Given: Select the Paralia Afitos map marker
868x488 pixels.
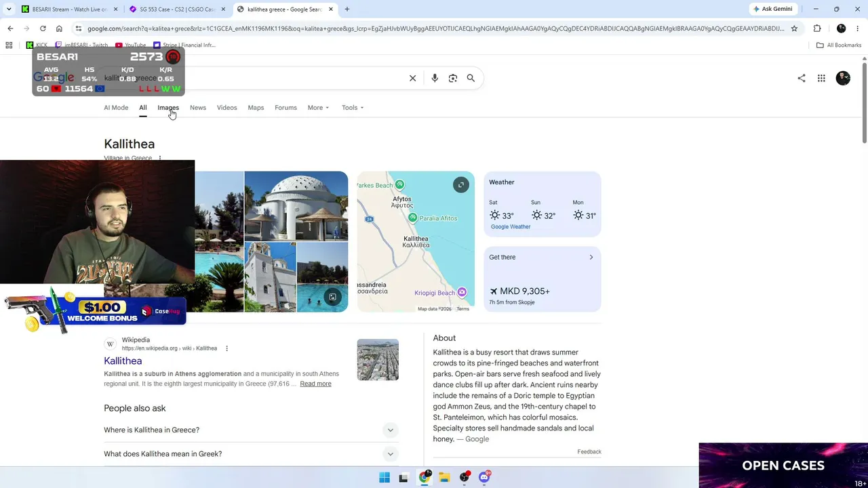Looking at the screenshot, I should [x=413, y=218].
